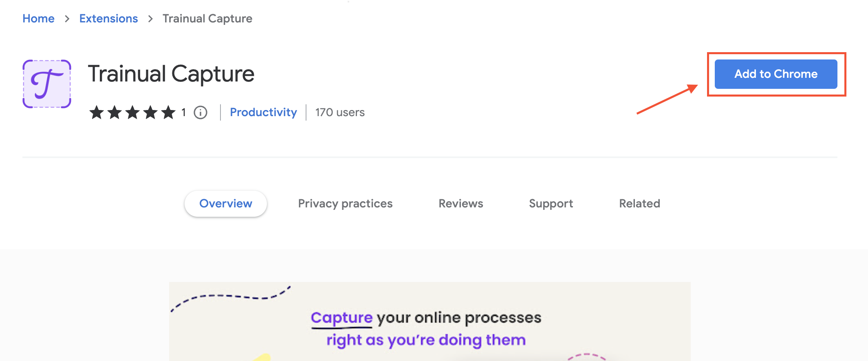Keep the Overview tab selected

point(225,203)
